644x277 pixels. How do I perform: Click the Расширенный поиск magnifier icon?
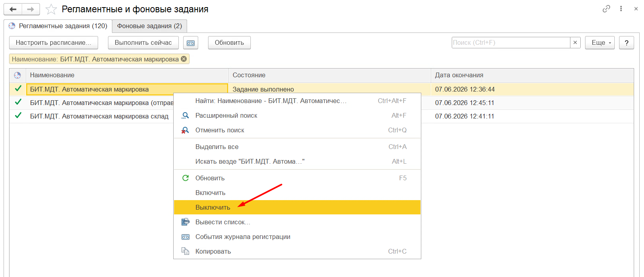(x=185, y=116)
